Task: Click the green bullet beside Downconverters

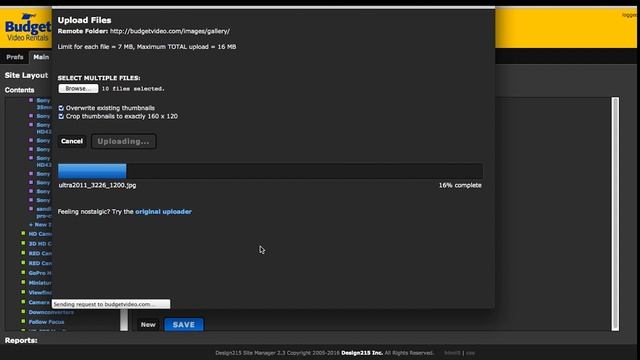Action: click(23, 311)
